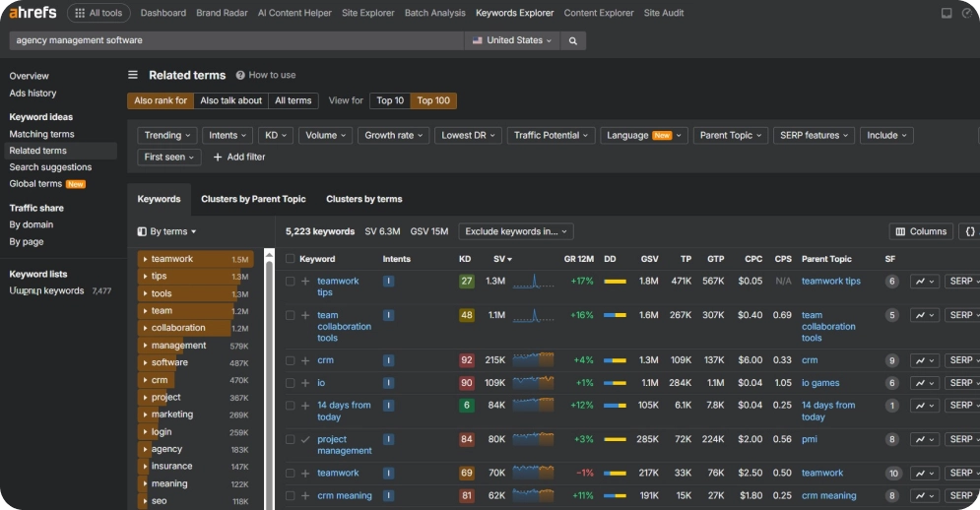This screenshot has width=980, height=510.
Task: Click the intent badge for crm row
Action: point(388,360)
